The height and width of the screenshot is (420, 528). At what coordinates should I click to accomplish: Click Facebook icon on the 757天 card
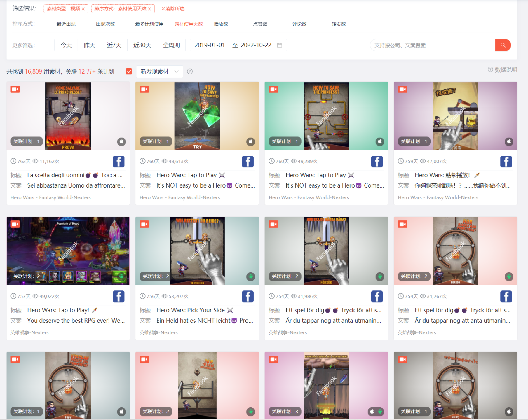119,297
